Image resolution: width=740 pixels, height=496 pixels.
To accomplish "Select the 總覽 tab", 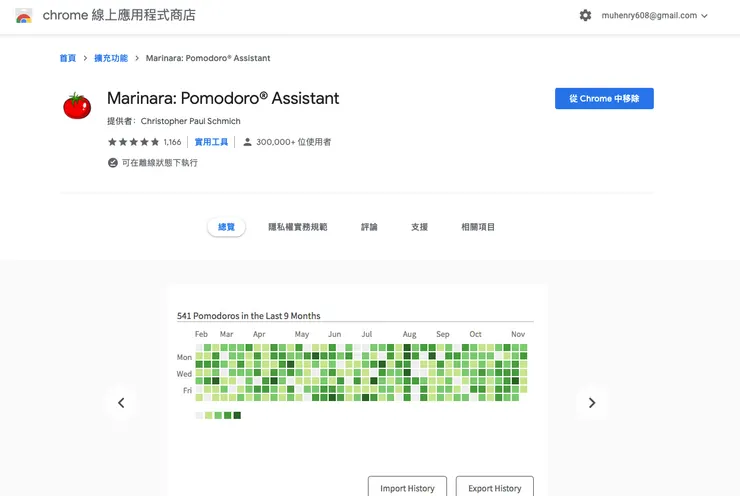I will click(227, 227).
